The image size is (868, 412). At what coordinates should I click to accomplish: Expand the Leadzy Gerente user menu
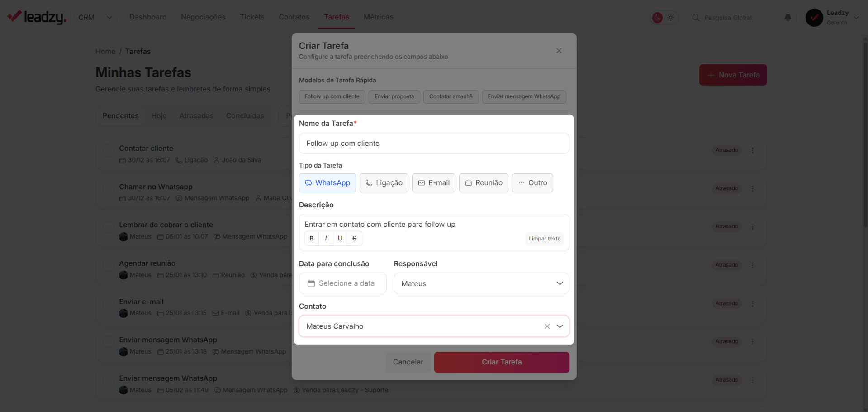coord(856,18)
